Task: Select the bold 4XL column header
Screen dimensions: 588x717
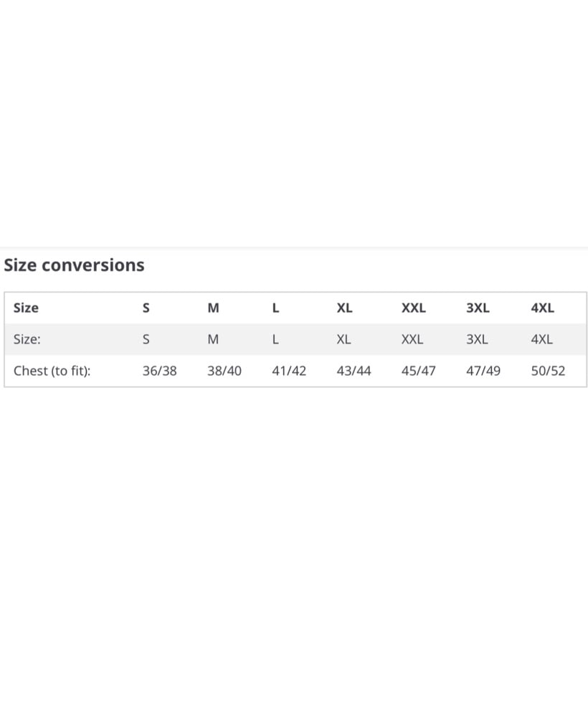Action: pos(542,308)
